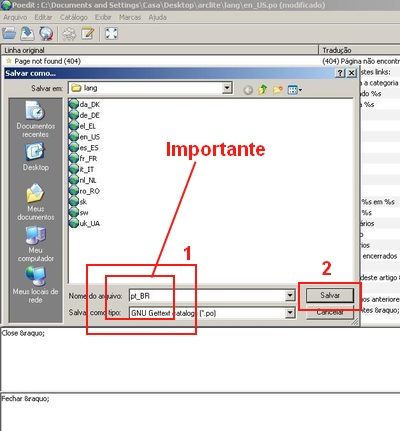400x431 pixels.
Task: Create new folder icon in dialog
Action: [277, 89]
